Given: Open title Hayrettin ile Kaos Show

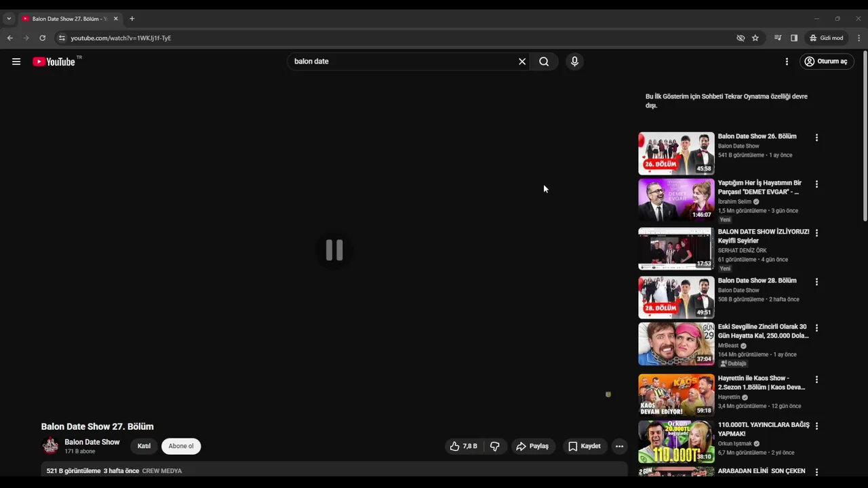Looking at the screenshot, I should (x=762, y=383).
